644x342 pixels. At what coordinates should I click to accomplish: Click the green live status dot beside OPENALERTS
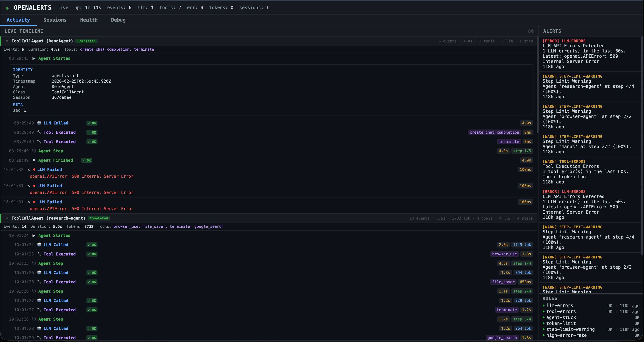(7, 8)
